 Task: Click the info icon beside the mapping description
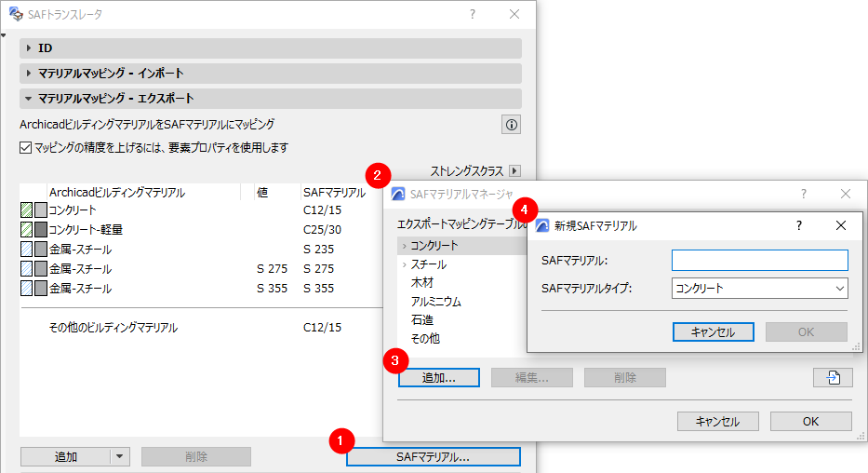[511, 125]
